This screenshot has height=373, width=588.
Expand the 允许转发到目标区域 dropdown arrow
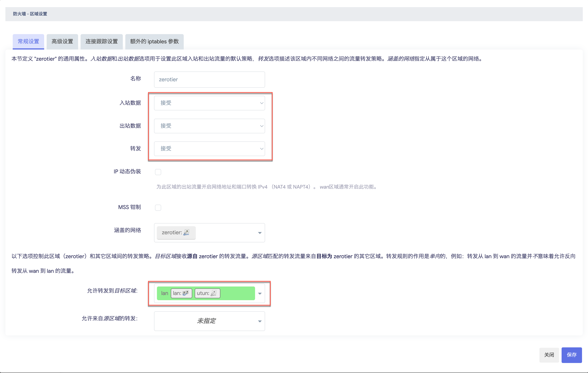tap(259, 294)
